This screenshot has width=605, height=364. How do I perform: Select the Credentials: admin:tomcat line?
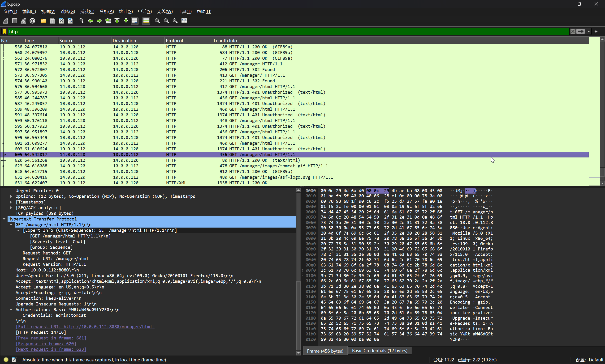(54, 315)
